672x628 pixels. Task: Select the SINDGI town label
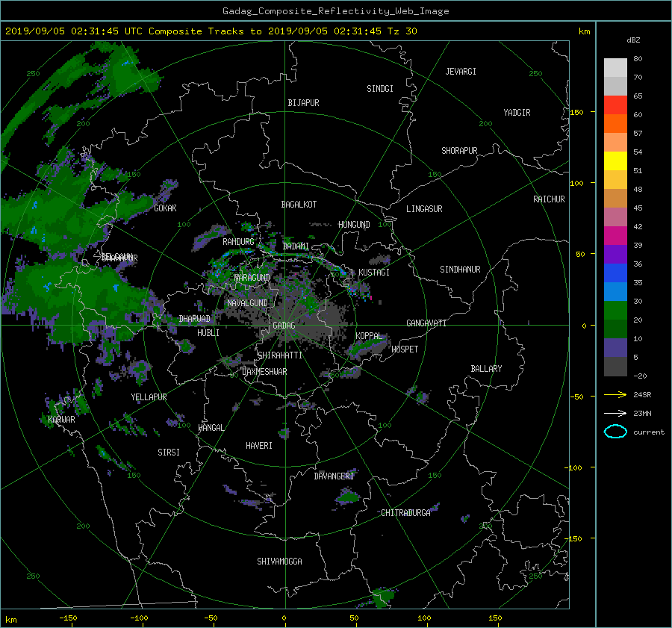click(x=380, y=89)
